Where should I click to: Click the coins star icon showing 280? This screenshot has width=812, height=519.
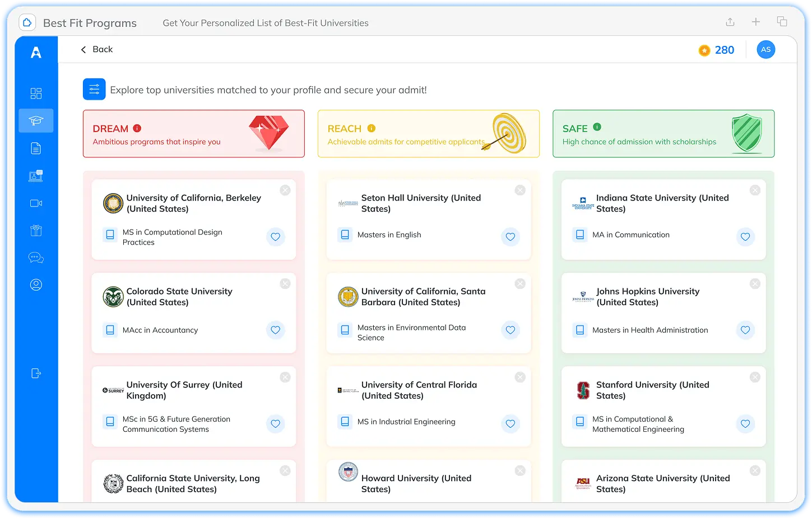(x=704, y=50)
